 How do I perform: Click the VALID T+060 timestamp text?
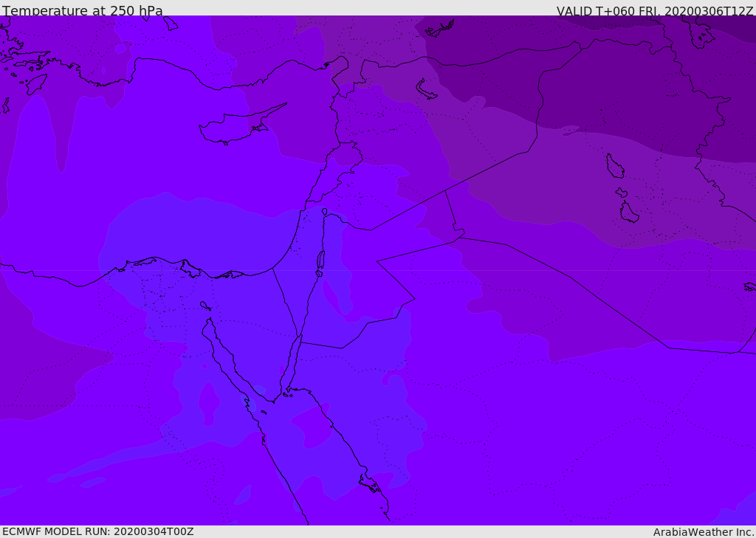pos(654,11)
